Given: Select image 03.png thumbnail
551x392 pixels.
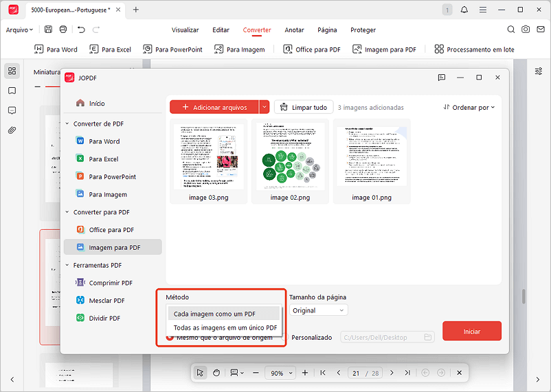Looking at the screenshot, I should tap(208, 161).
